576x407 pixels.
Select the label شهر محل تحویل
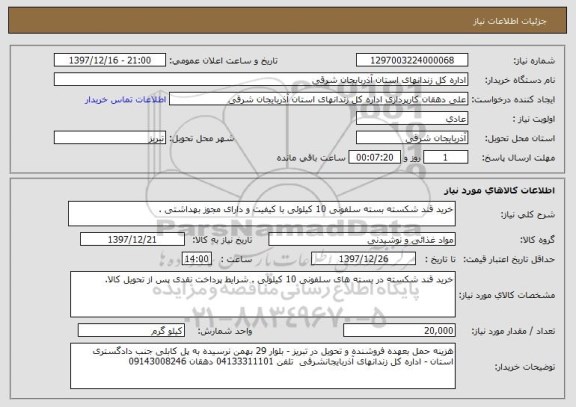tap(202, 138)
